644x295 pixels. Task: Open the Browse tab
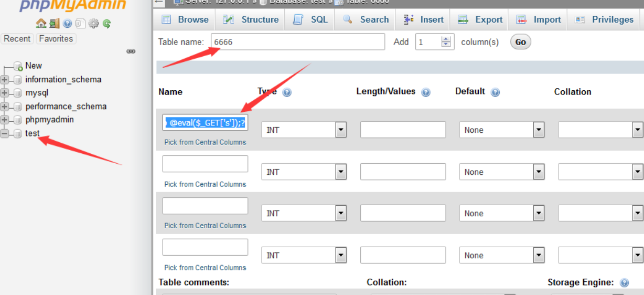click(x=185, y=19)
